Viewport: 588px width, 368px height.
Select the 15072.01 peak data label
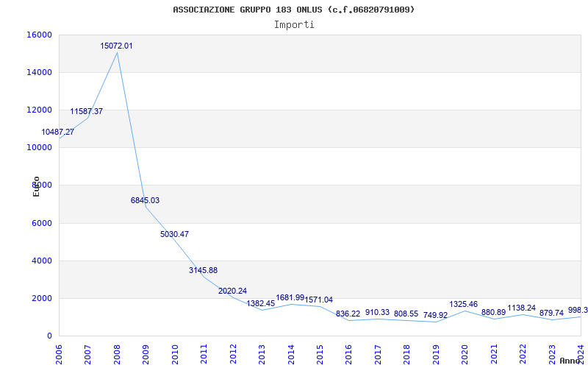116,46
